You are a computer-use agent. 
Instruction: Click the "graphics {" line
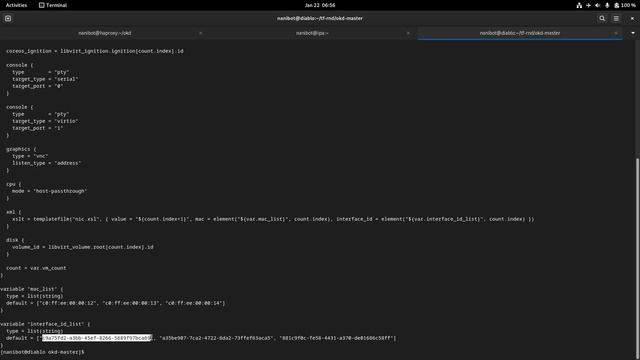[21, 149]
